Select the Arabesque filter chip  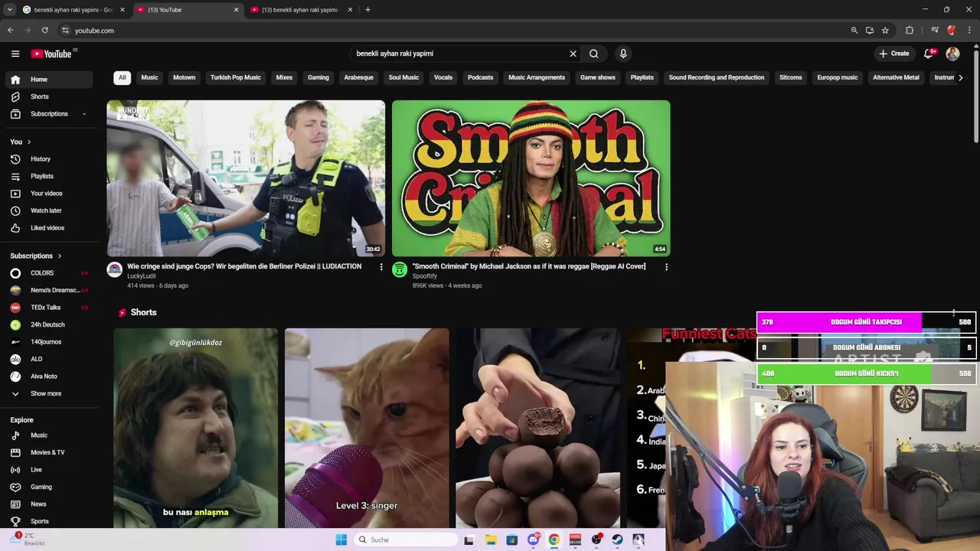358,77
